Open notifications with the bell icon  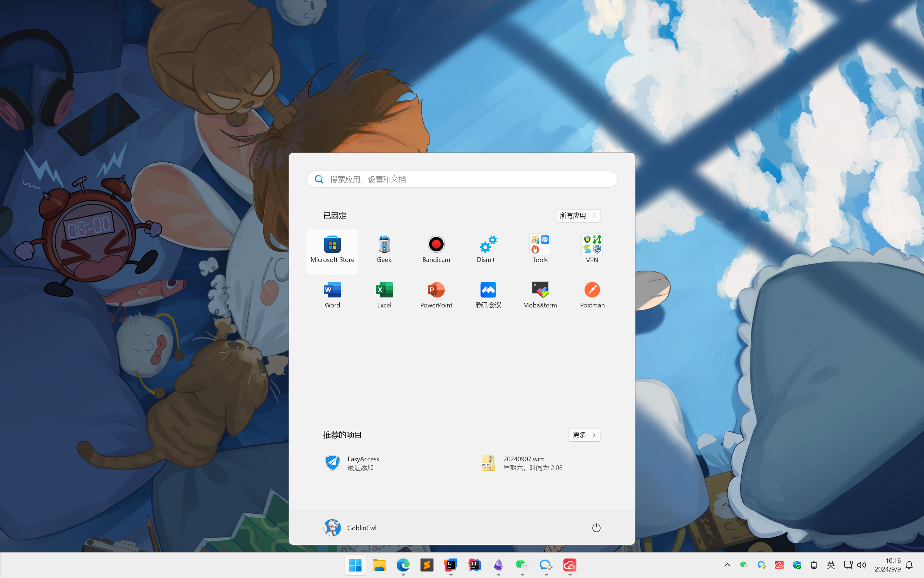click(x=910, y=565)
